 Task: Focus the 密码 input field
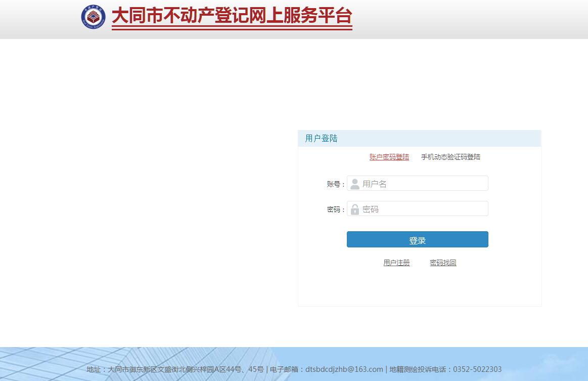pos(423,209)
